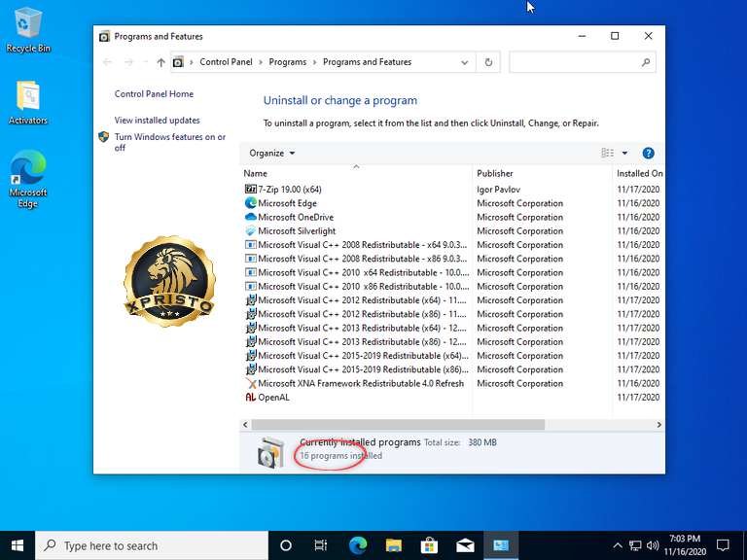
Task: Click the Control Panel breadcrumb
Action: [226, 62]
